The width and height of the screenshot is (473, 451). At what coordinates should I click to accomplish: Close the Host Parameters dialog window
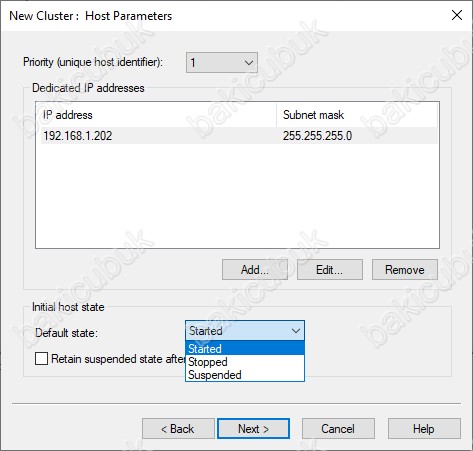(x=457, y=15)
